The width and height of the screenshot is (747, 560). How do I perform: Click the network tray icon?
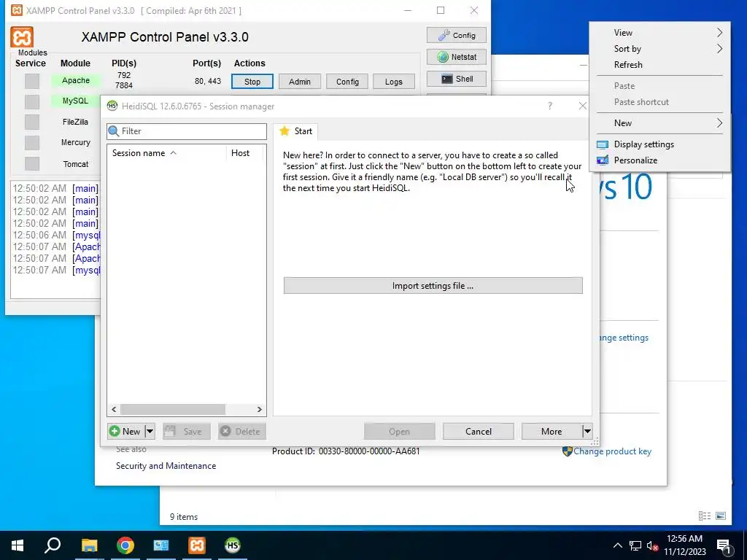click(635, 545)
